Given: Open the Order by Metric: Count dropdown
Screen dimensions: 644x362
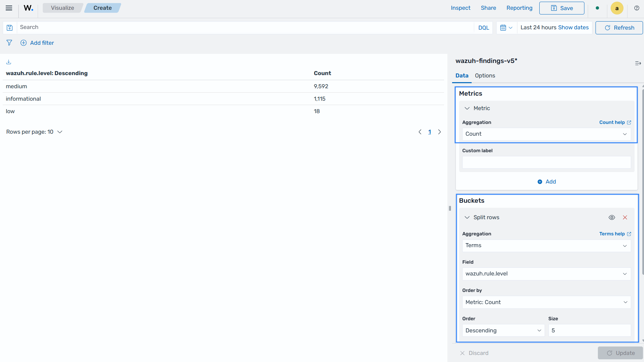Looking at the screenshot, I should [x=546, y=302].
